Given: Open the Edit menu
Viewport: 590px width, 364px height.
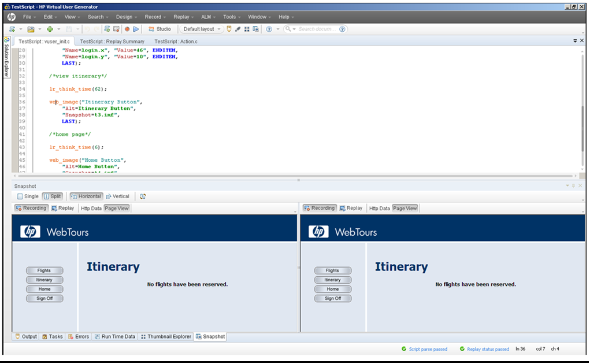Looking at the screenshot, I should coord(50,17).
